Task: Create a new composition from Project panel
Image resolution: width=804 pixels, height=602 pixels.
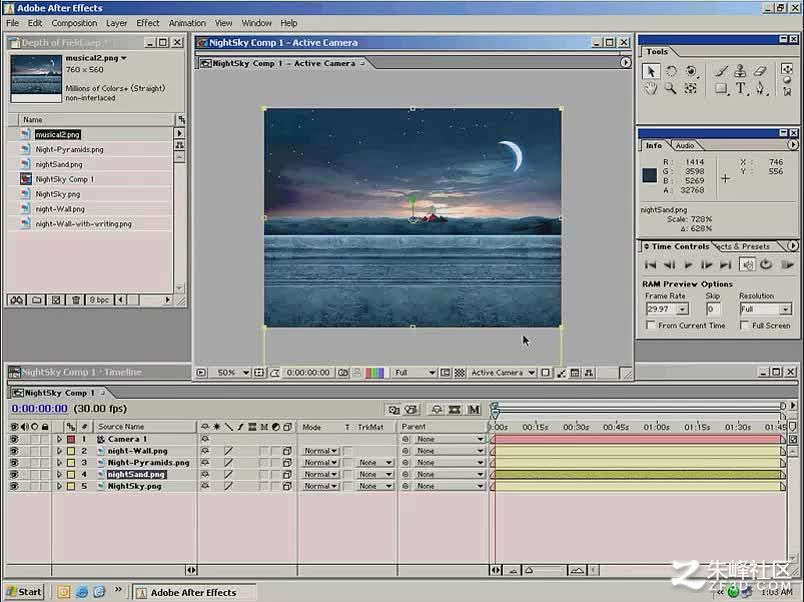Action: (56, 300)
